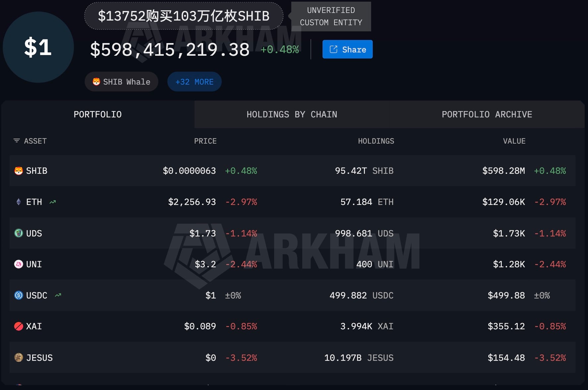588x390 pixels.
Task: Click the SHIB Whale tag
Action: (121, 82)
